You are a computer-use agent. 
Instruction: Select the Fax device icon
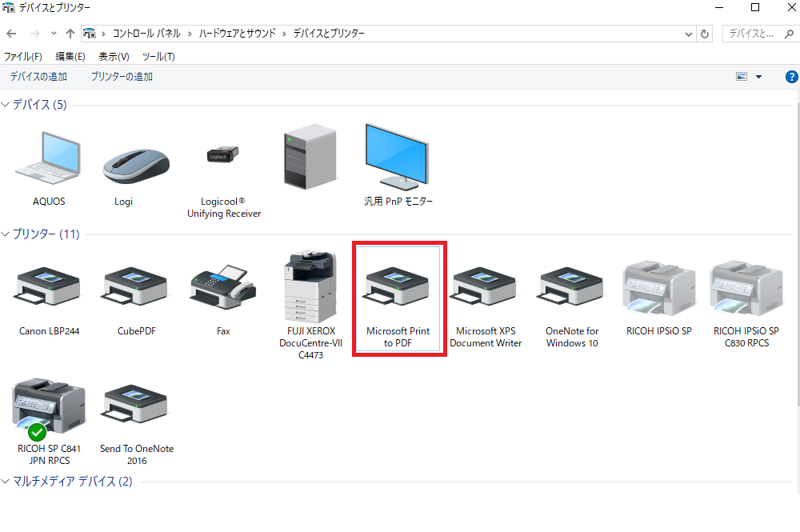pyautogui.click(x=223, y=286)
